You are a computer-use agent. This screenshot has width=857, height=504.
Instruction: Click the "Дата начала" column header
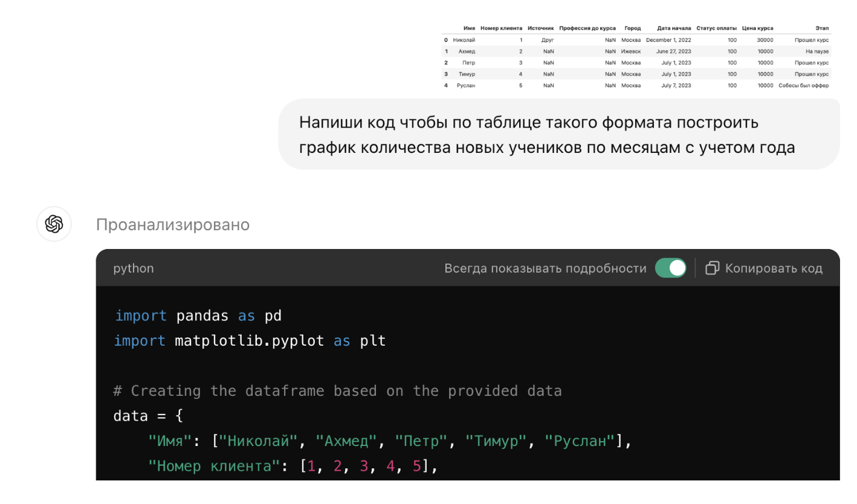coord(674,28)
